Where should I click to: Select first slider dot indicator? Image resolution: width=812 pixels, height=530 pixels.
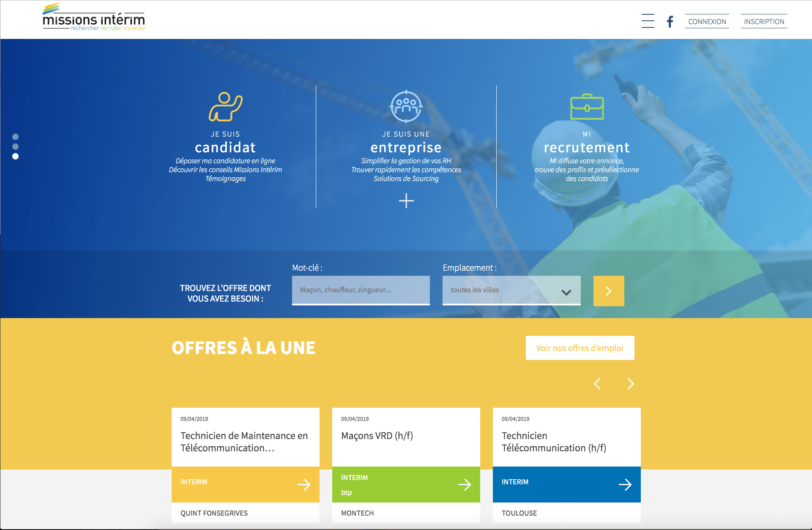pyautogui.click(x=16, y=137)
